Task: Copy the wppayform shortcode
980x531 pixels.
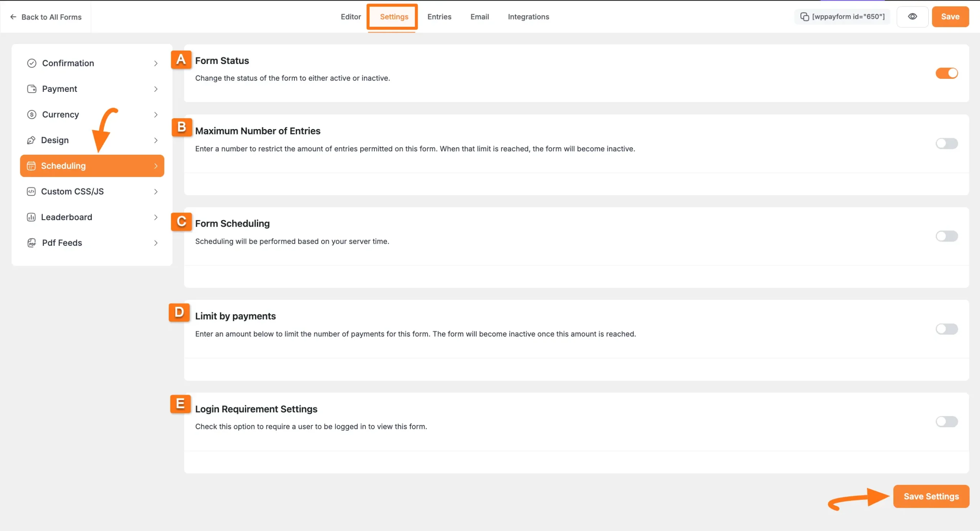Action: click(x=842, y=16)
